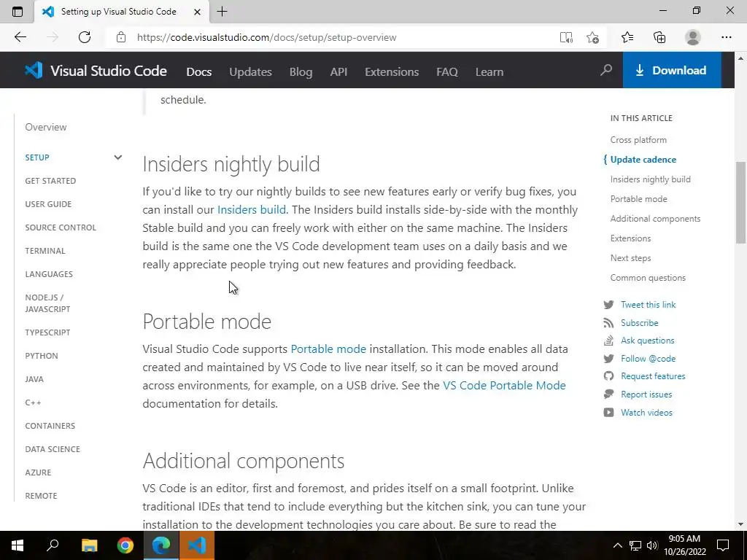Expand REMOTE in the sidebar
Image resolution: width=747 pixels, height=560 pixels.
point(41,496)
